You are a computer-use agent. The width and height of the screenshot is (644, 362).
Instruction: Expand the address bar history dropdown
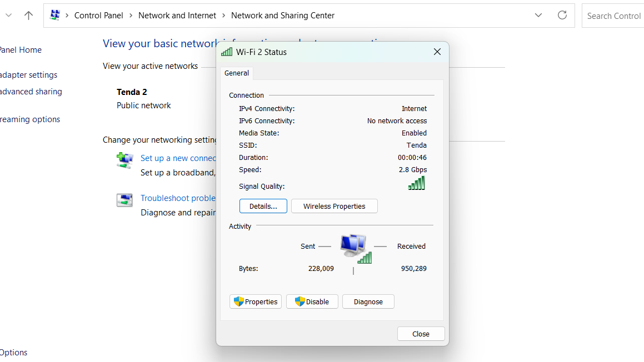538,15
